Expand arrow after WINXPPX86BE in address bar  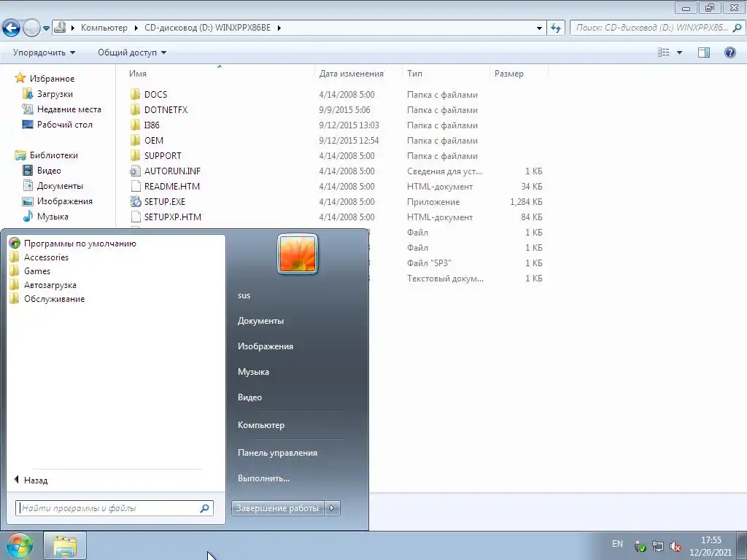click(x=279, y=28)
